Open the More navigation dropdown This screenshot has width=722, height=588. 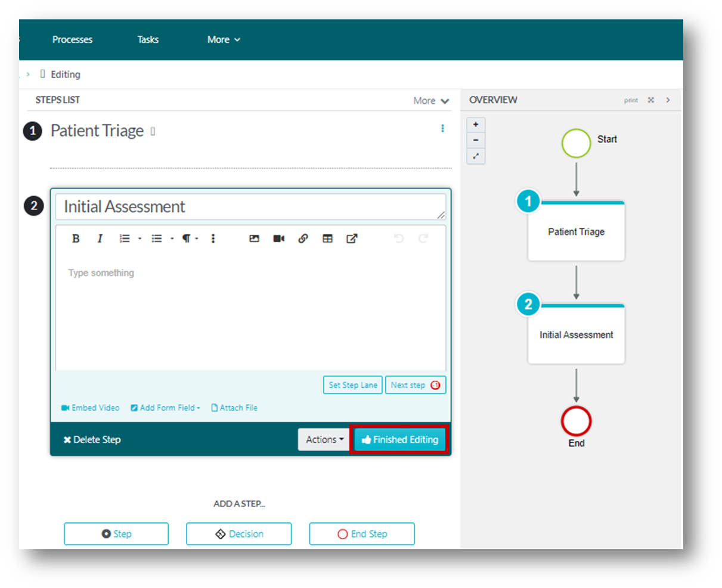coord(224,39)
